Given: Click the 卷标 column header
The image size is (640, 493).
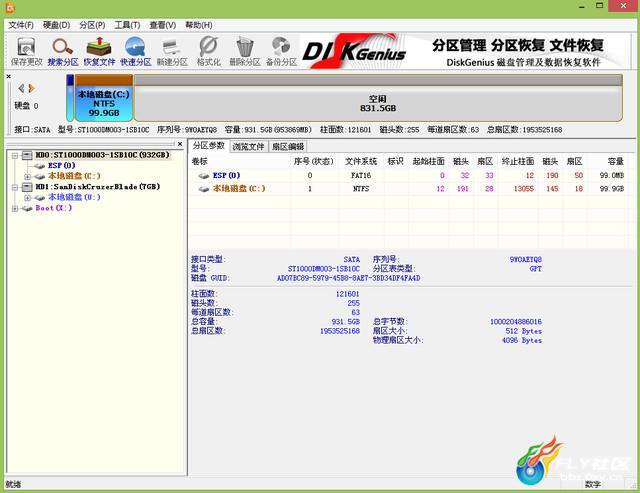Looking at the screenshot, I should pyautogui.click(x=200, y=162).
